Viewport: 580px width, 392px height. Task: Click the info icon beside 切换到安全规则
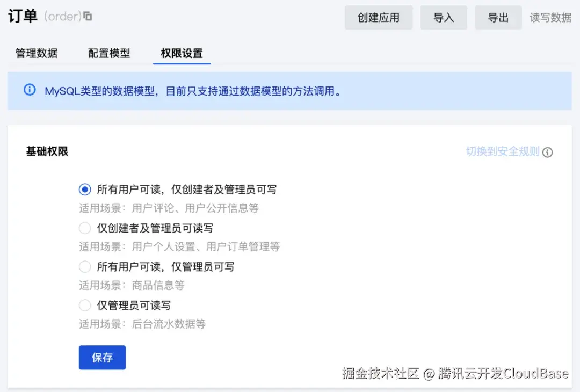(x=548, y=153)
